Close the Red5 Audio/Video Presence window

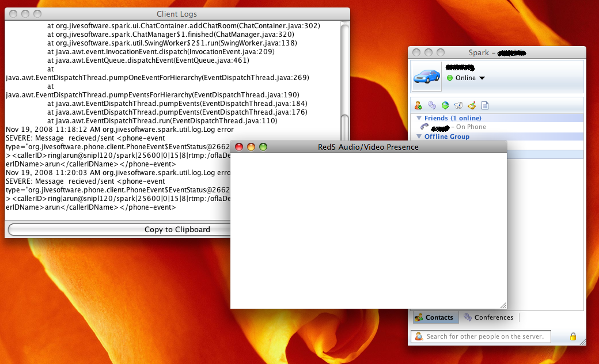pos(239,147)
